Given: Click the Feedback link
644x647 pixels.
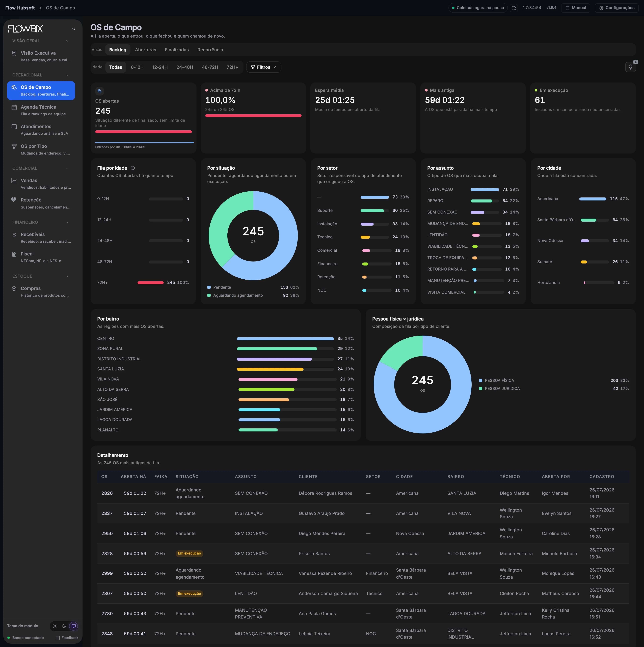Looking at the screenshot, I should (x=67, y=638).
